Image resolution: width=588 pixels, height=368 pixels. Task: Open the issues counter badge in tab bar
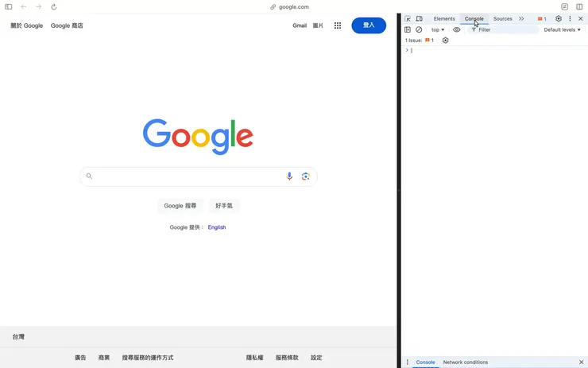542,19
